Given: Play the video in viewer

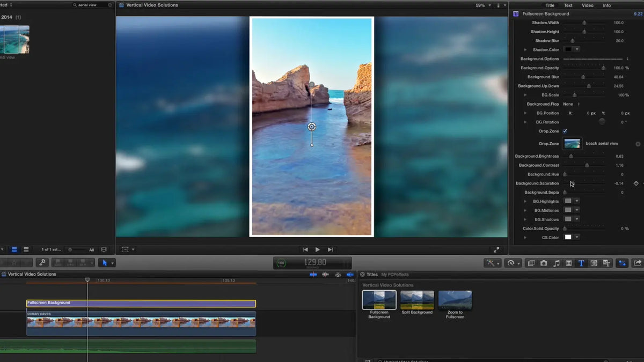Looking at the screenshot, I should point(318,249).
